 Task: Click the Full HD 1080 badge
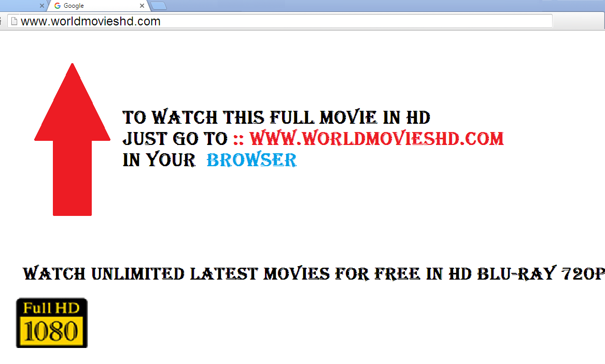click(x=52, y=323)
